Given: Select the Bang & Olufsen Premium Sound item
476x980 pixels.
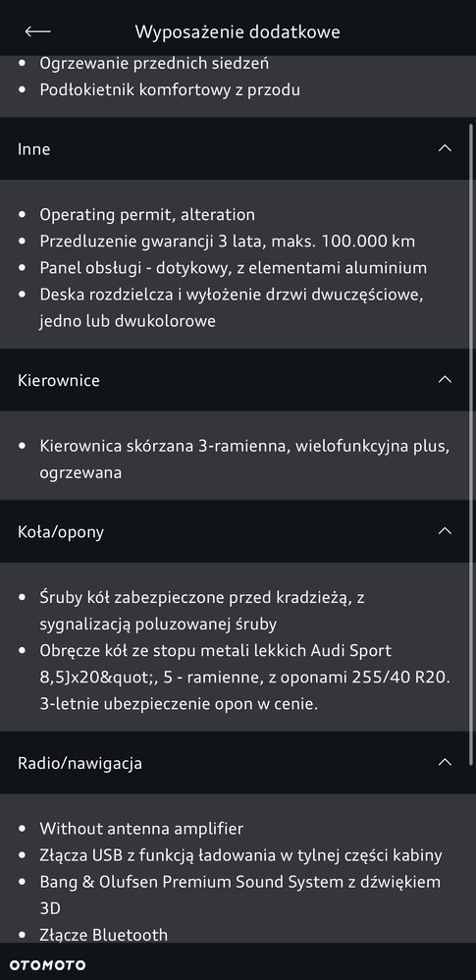Looking at the screenshot, I should pos(239,895).
